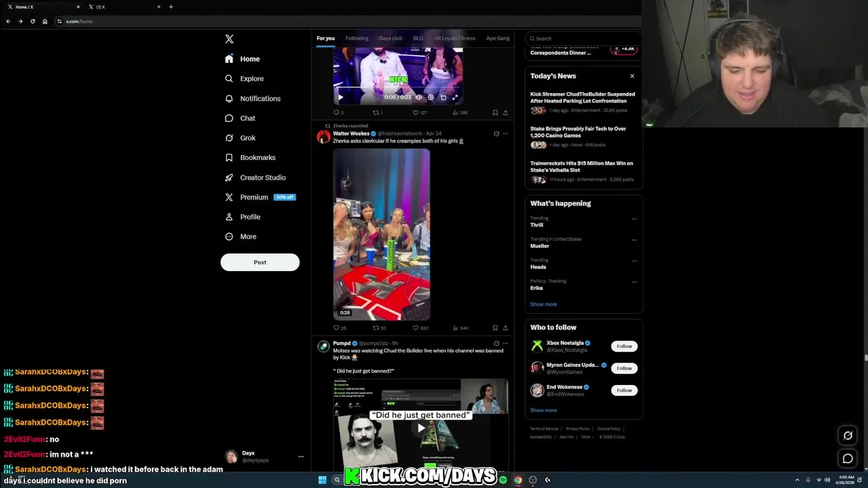Open options for trending Heads
The width and height of the screenshot is (868, 488).
click(x=634, y=261)
